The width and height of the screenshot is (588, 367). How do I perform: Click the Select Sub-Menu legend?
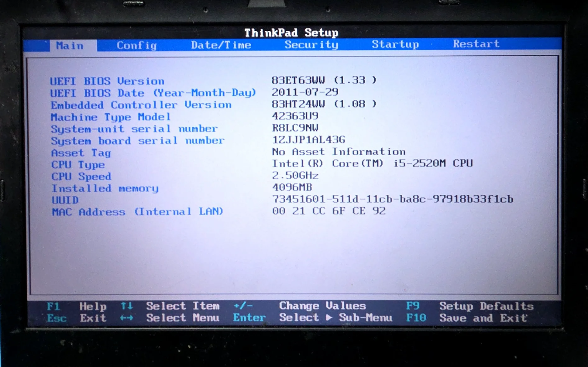coord(336,317)
